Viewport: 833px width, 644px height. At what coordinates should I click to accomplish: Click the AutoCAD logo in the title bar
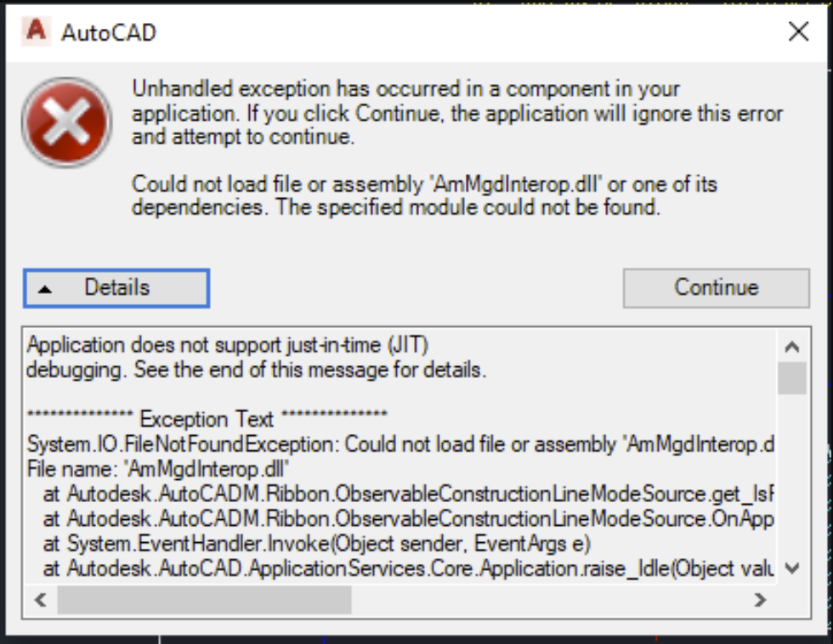(x=36, y=31)
